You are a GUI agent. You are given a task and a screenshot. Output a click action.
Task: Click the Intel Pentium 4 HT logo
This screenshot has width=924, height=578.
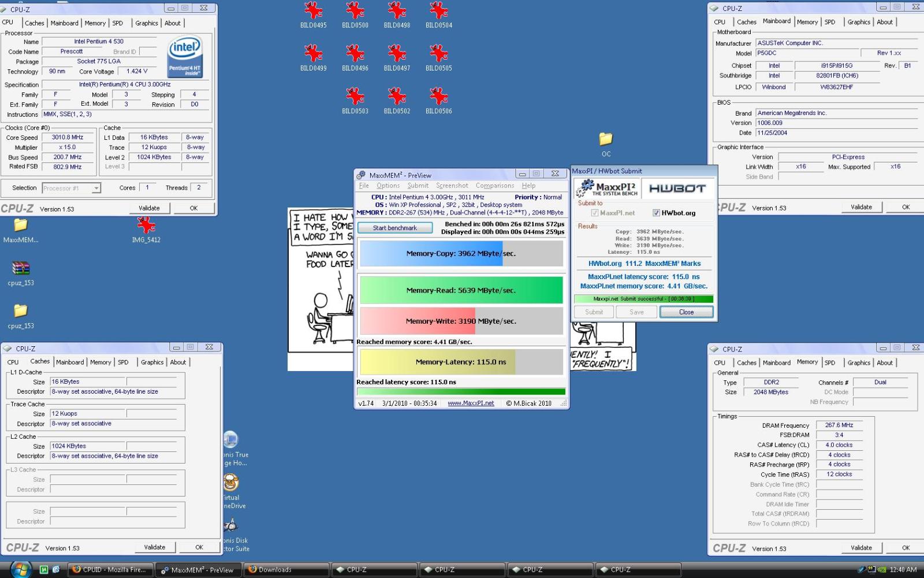[185, 57]
